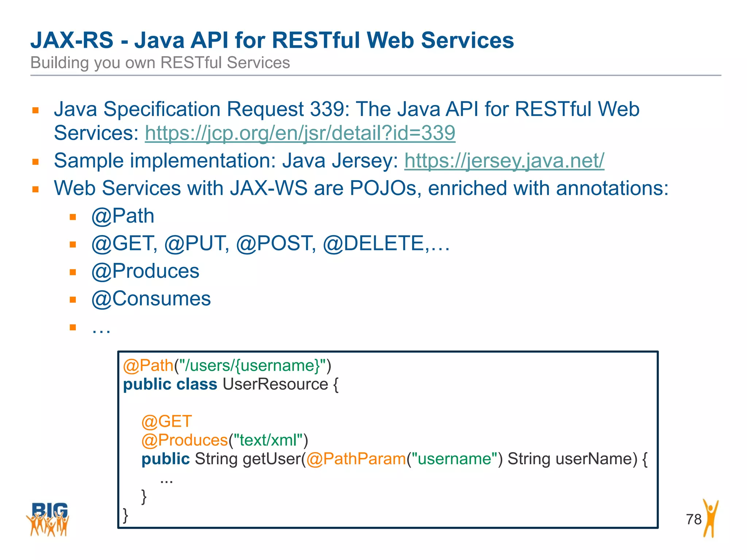Click the subtitle Building you own RESTful Services

tap(160, 63)
